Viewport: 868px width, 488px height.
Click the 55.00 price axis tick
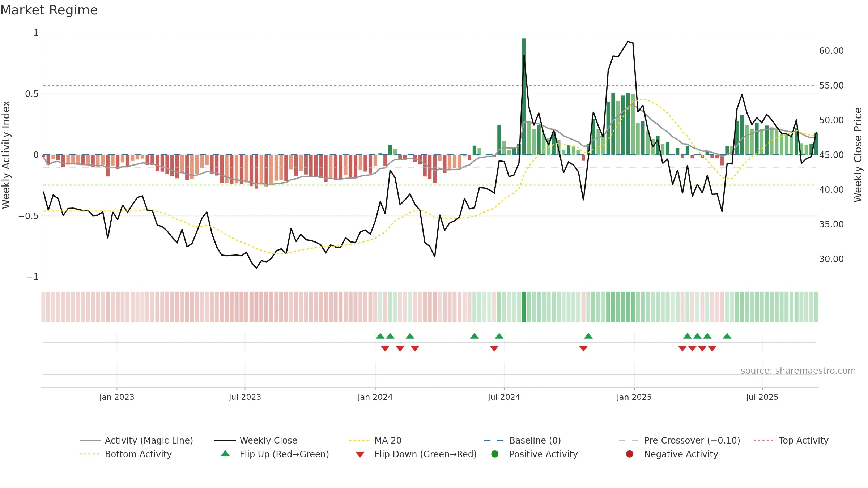coord(831,86)
